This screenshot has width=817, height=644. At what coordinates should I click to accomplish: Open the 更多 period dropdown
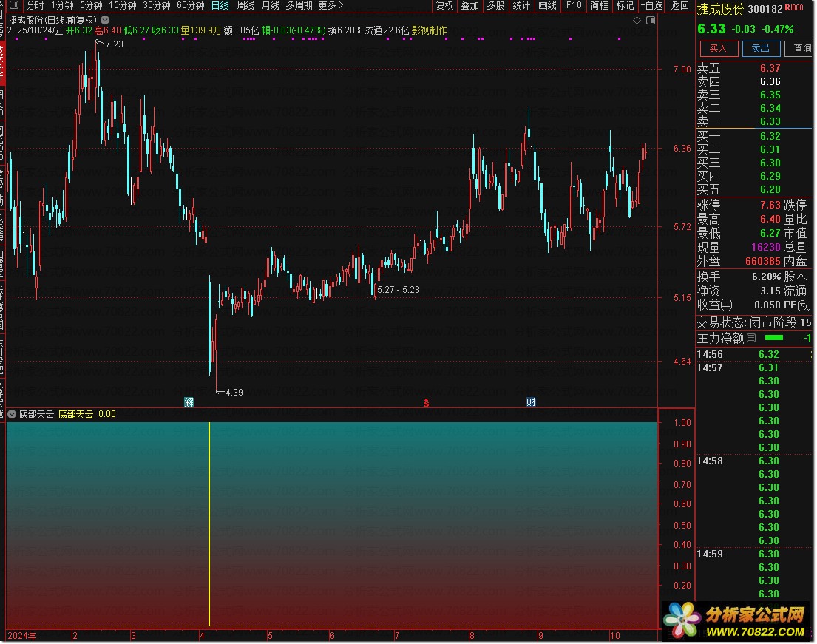[x=330, y=5]
